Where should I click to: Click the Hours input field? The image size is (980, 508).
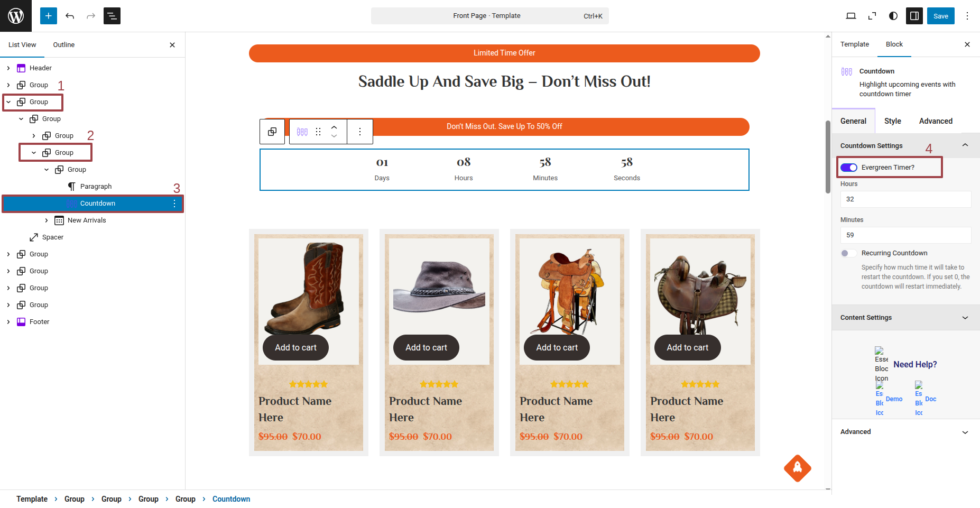[x=905, y=199]
